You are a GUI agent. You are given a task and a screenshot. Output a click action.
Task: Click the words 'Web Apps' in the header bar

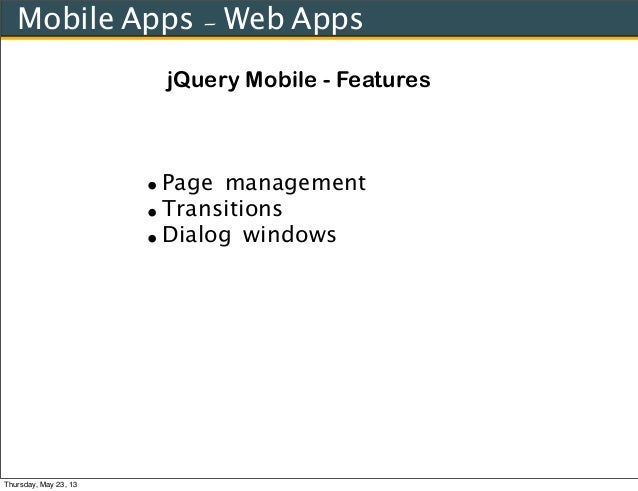[x=293, y=19]
